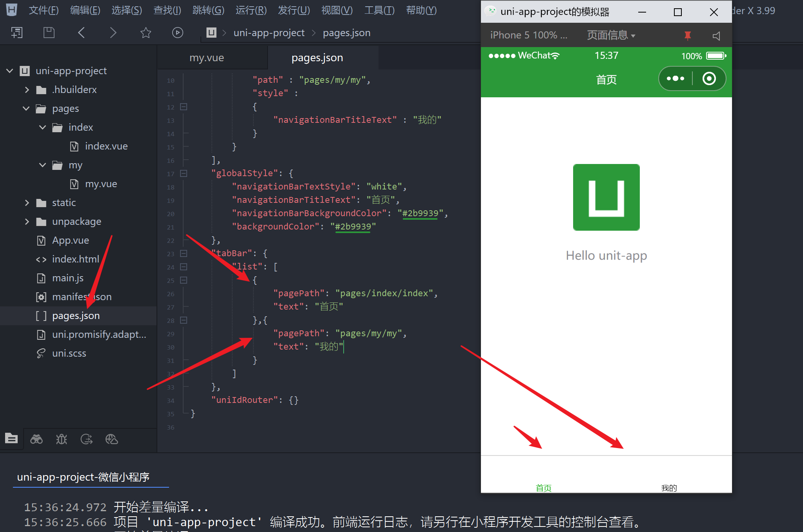Switch to the my.vue editor tab
Screen dimensions: 803x532
(x=207, y=57)
